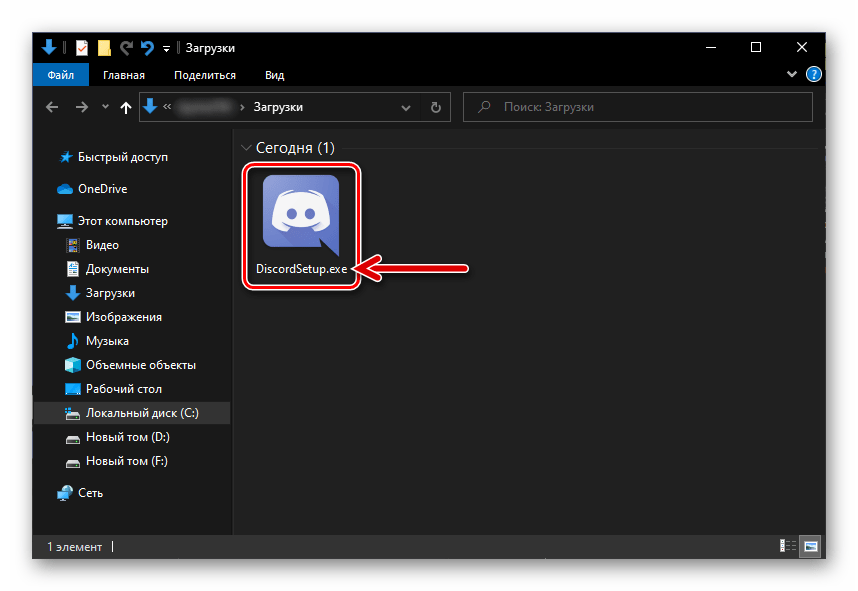Switch to the Вид ribbon tab
The height and width of the screenshot is (591, 858).
tap(274, 75)
